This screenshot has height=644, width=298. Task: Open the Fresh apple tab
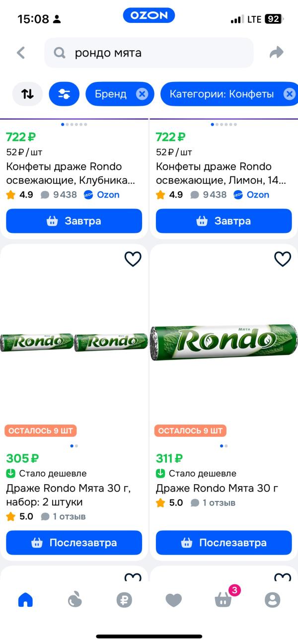coord(74,600)
